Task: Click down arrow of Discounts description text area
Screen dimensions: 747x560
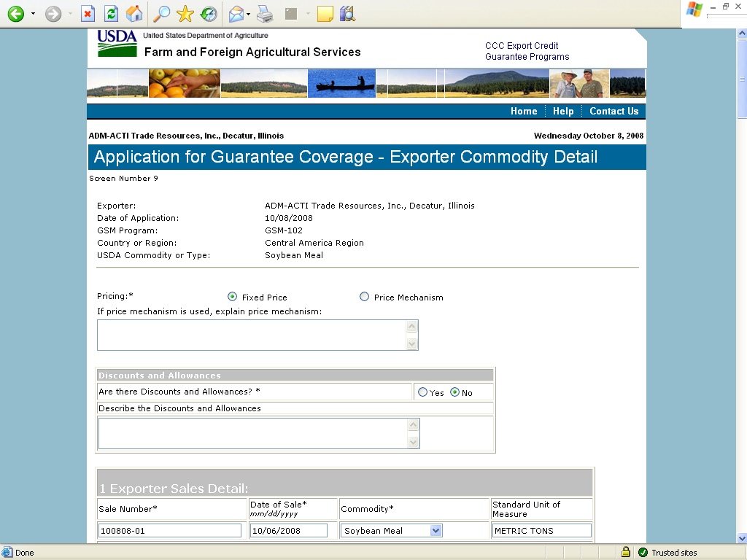Action: (414, 442)
